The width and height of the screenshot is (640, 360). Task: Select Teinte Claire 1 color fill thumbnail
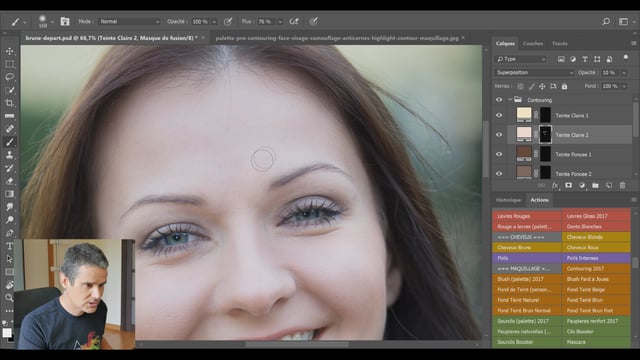(x=524, y=115)
